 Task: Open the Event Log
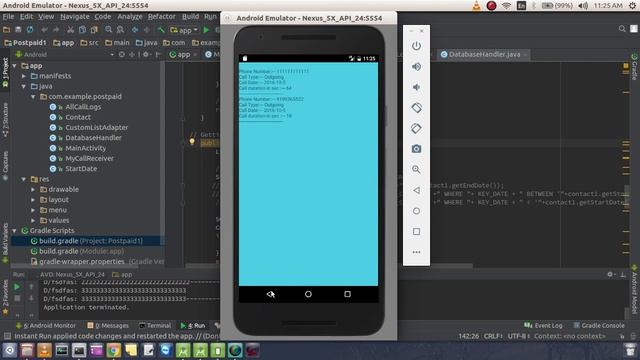coord(543,325)
